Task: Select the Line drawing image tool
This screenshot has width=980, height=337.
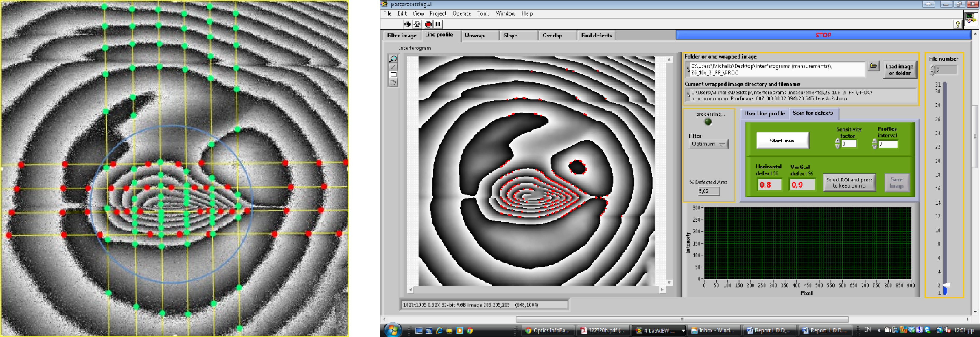Action: (393, 67)
